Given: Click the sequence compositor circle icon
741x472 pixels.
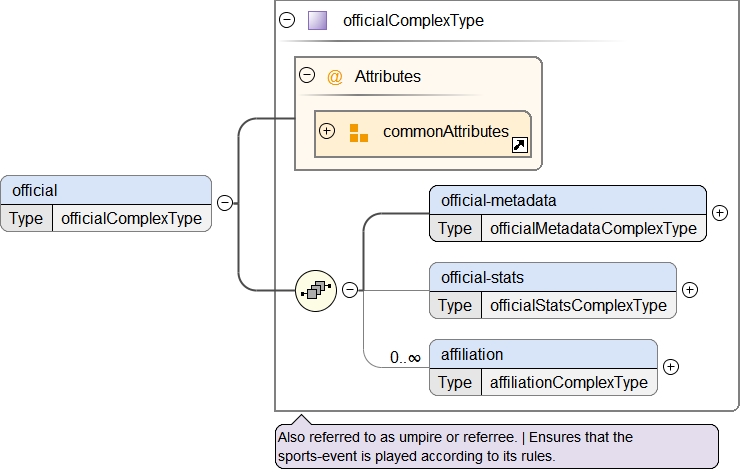Looking at the screenshot, I should tap(316, 290).
